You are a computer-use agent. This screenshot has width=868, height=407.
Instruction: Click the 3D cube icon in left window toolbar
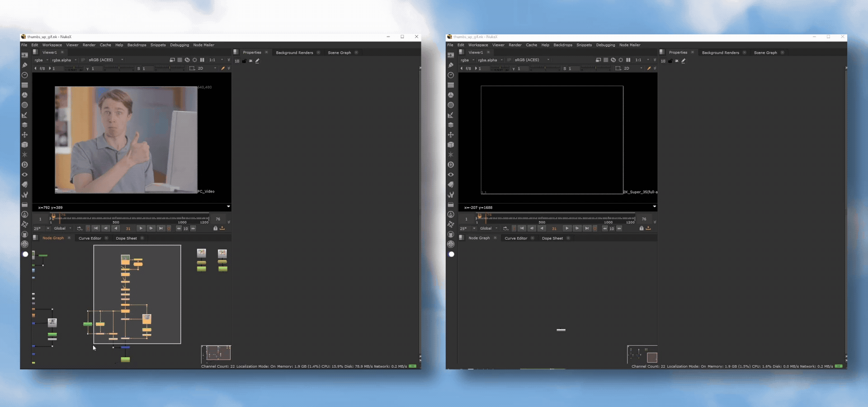tap(24, 145)
